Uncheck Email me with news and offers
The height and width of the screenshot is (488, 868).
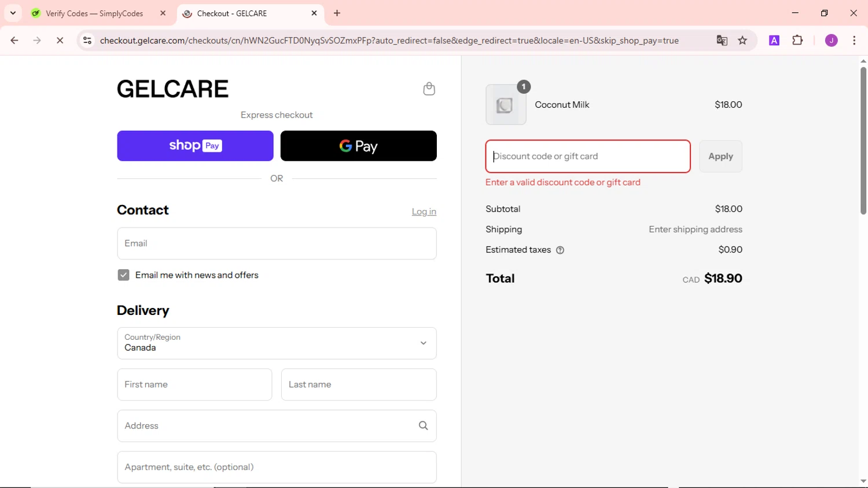pyautogui.click(x=123, y=275)
